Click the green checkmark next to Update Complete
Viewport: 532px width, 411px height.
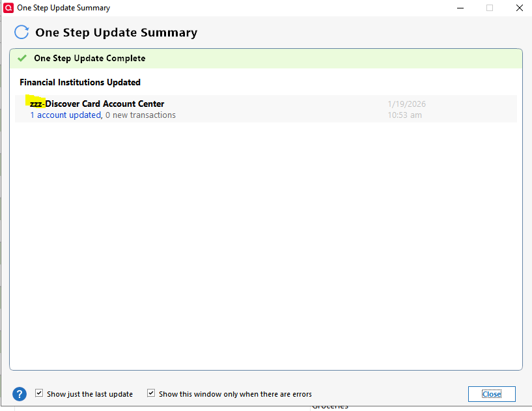tap(22, 59)
